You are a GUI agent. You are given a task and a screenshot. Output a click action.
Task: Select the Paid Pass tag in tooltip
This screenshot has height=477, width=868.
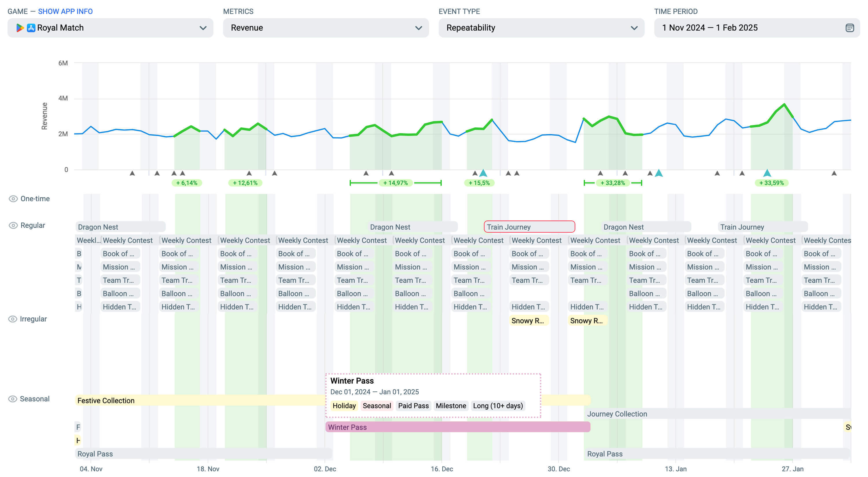coord(413,406)
